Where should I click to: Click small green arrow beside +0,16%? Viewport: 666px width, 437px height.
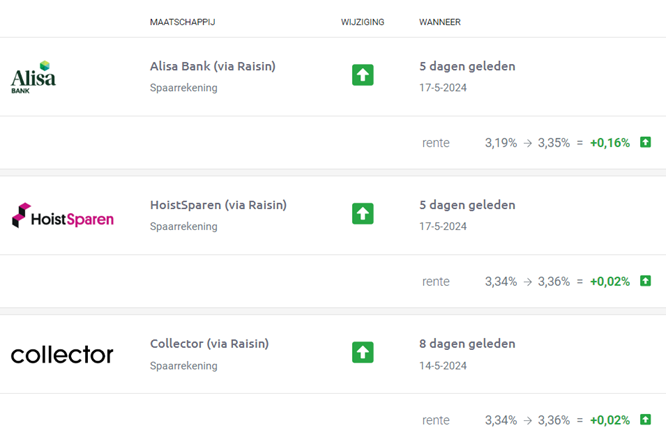pyautogui.click(x=645, y=142)
